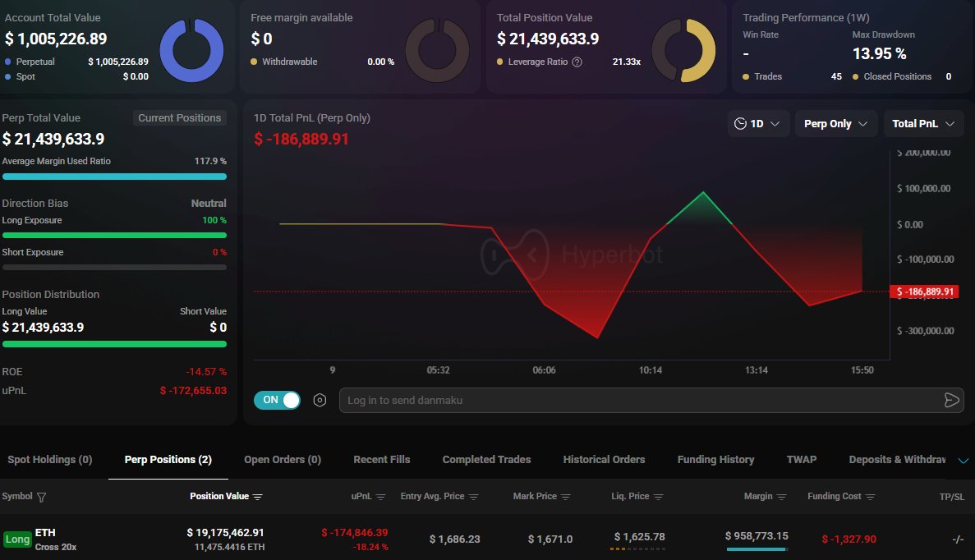Click the TP/SL -/- cell for ETH
The image size is (975, 560).
pos(959,539)
